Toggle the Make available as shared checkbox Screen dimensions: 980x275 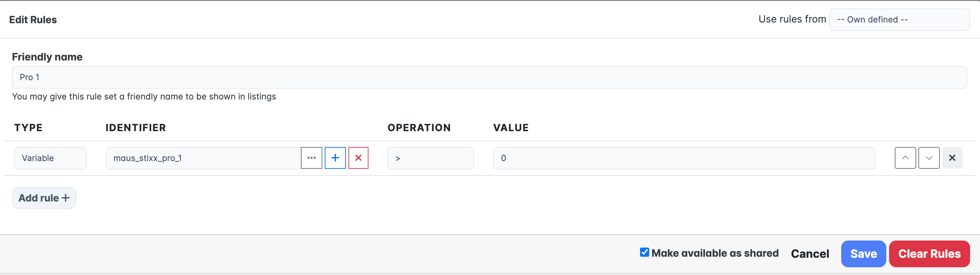tap(644, 252)
